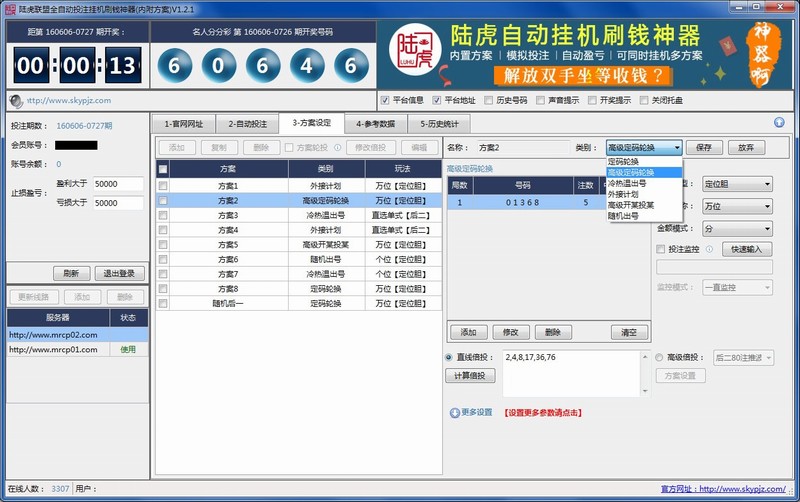Click the 保存 button
800x502 pixels.
tap(703, 147)
